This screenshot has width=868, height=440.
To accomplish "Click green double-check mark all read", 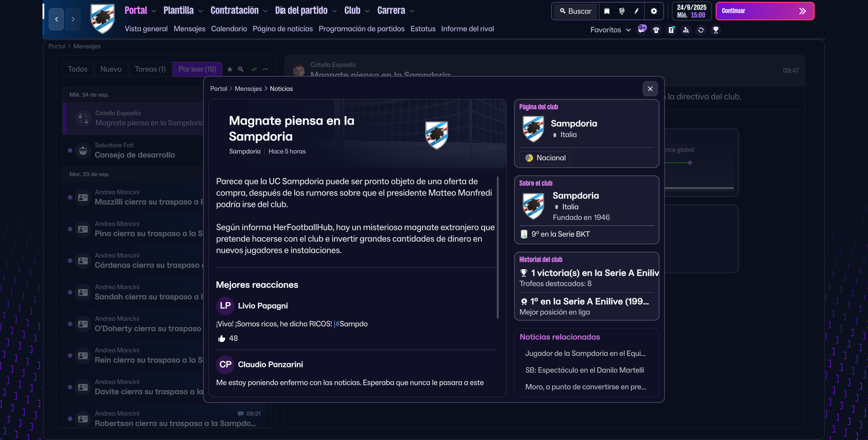I will click(254, 69).
